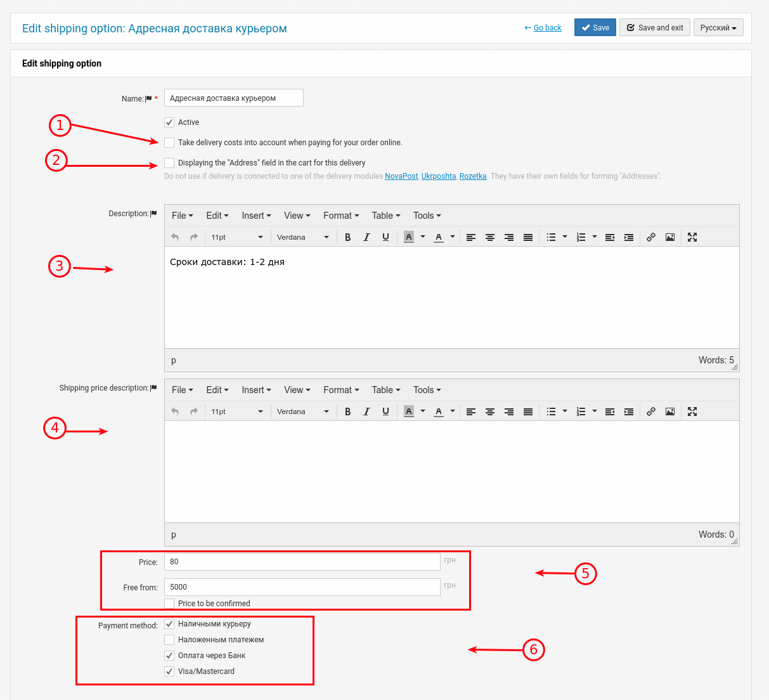Open the Русский language dropdown

(x=718, y=28)
